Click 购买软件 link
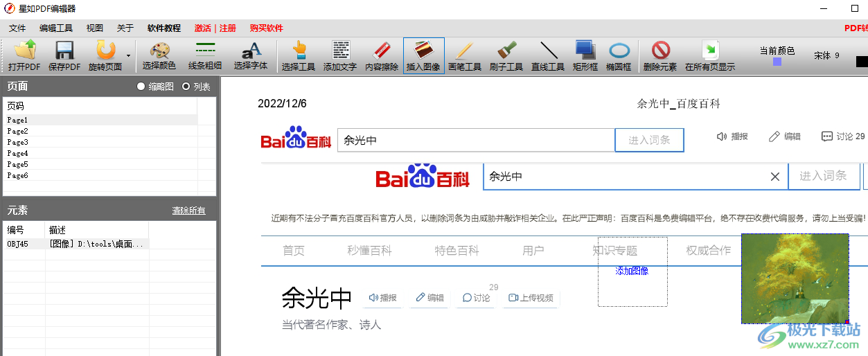The width and height of the screenshot is (868, 356). click(267, 28)
